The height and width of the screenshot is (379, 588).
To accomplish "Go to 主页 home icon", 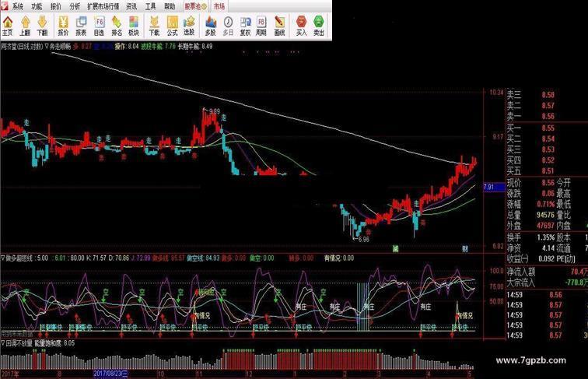I will [8, 26].
